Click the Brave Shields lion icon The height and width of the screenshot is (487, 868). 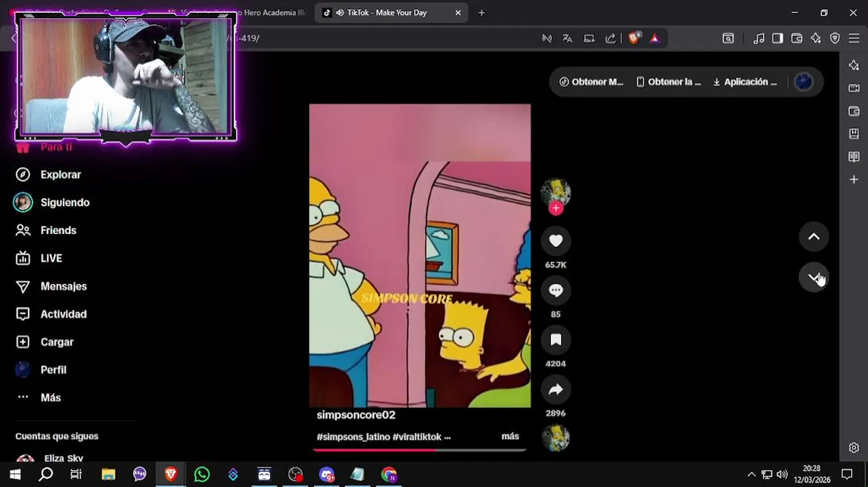click(633, 39)
